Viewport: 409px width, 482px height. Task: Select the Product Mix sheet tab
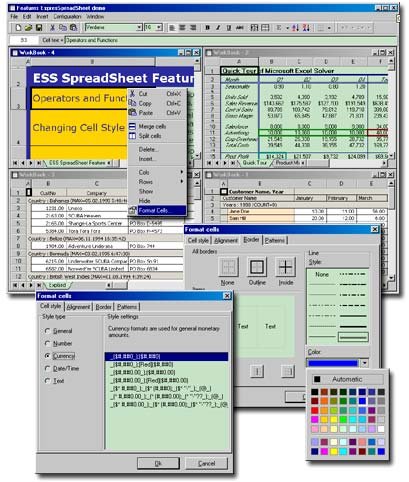[287, 163]
